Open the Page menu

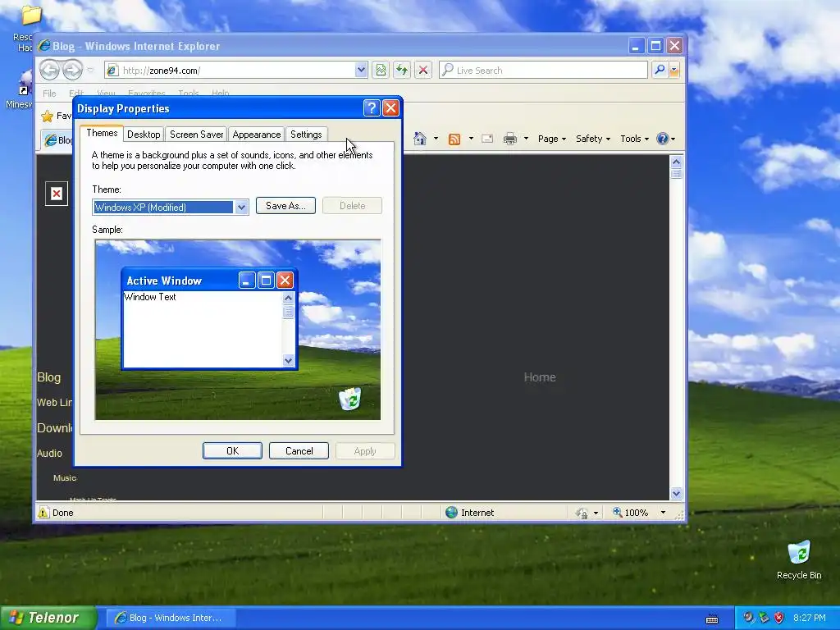(x=552, y=139)
